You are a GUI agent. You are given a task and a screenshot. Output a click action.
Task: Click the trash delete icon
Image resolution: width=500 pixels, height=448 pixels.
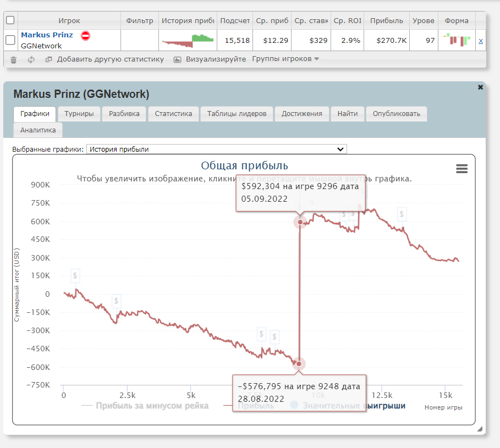[14, 59]
